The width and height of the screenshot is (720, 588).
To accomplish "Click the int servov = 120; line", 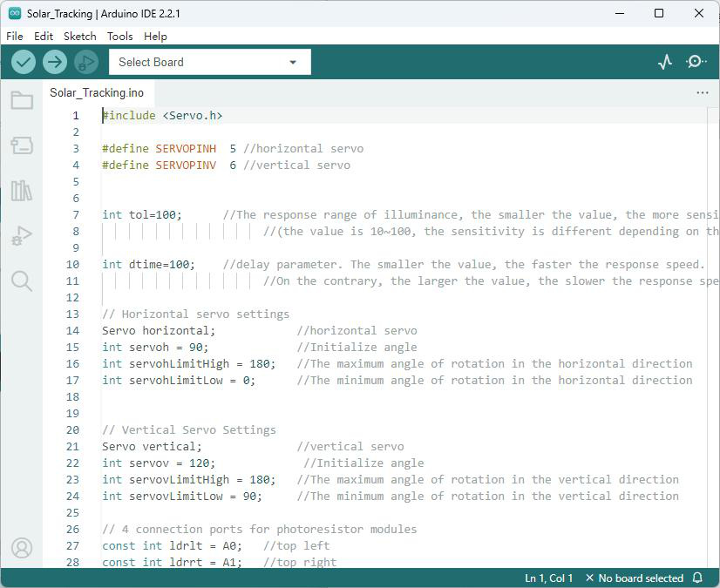I will (x=159, y=463).
